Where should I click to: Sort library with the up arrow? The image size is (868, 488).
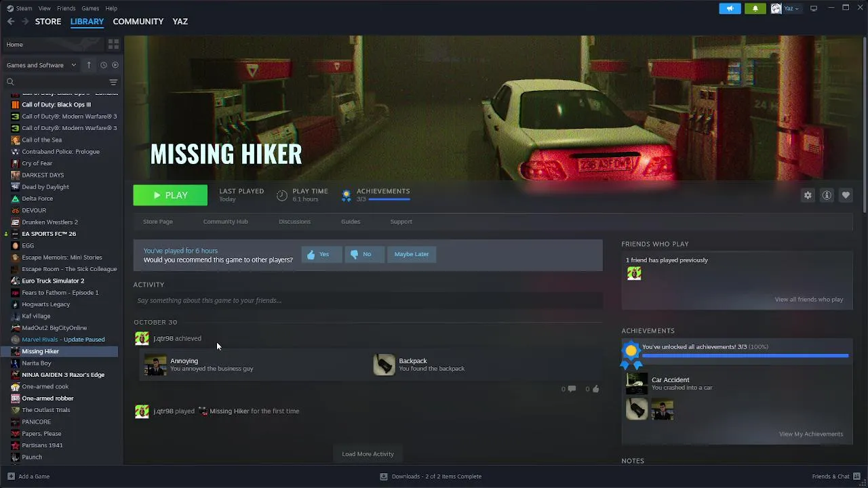tap(89, 65)
